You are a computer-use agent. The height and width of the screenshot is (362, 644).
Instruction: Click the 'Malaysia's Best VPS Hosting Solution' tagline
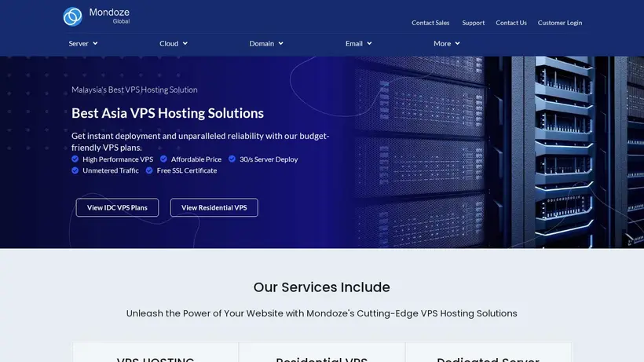134,90
